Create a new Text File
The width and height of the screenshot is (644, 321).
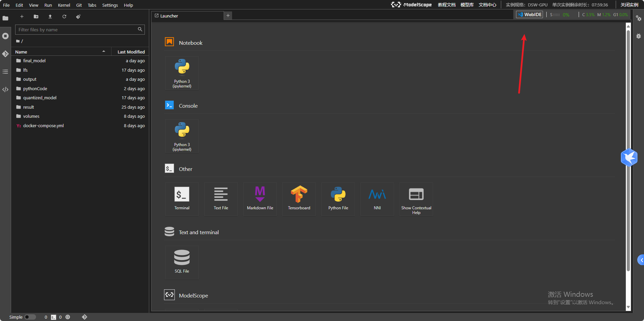click(221, 199)
